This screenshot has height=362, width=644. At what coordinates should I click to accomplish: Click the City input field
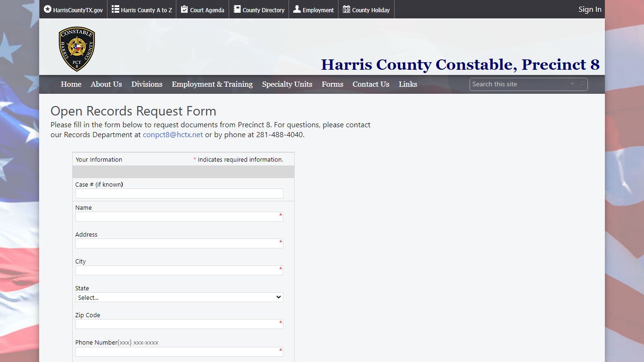click(179, 270)
